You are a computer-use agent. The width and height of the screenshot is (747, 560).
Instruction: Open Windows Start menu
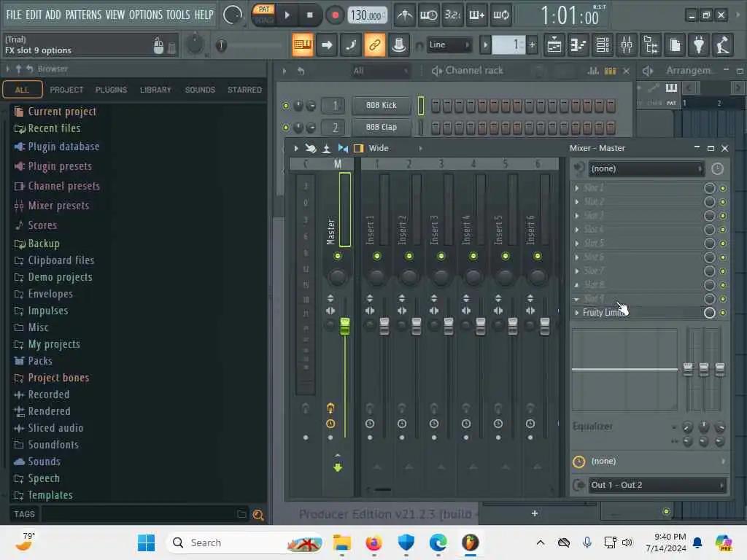[146, 542]
